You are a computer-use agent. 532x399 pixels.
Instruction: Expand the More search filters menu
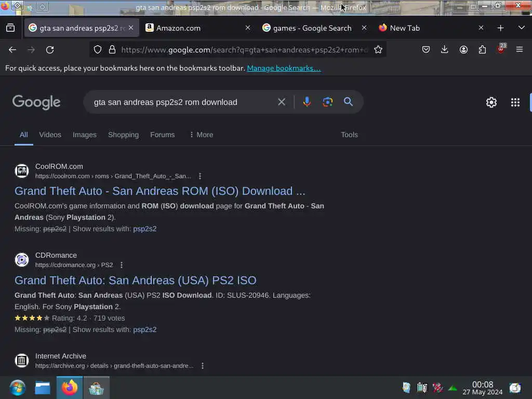pyautogui.click(x=201, y=135)
